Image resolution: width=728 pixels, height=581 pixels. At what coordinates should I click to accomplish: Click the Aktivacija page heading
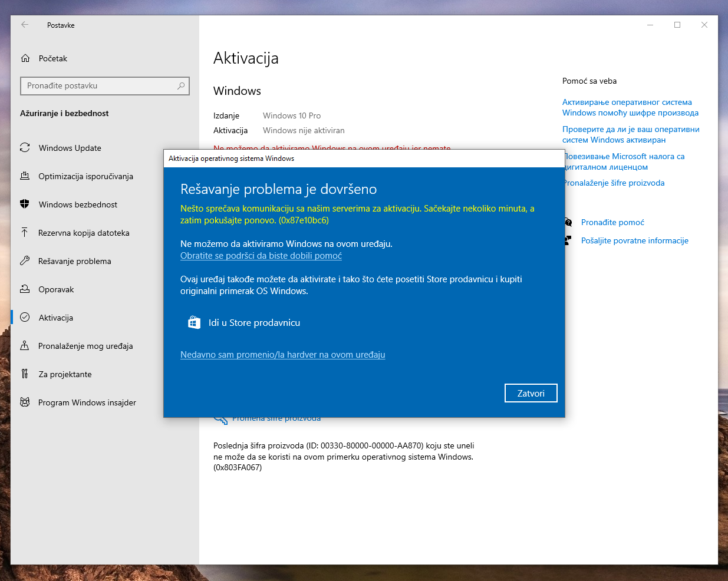[x=246, y=58]
